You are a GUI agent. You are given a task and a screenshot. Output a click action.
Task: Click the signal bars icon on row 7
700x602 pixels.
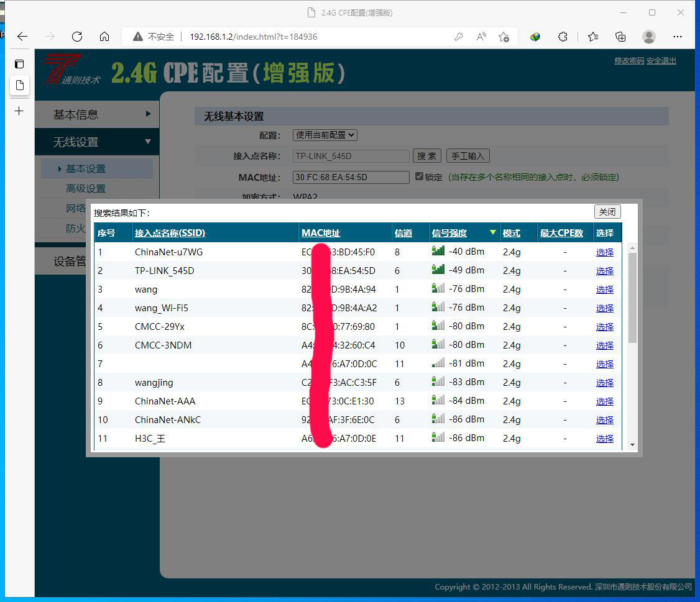pos(438,363)
